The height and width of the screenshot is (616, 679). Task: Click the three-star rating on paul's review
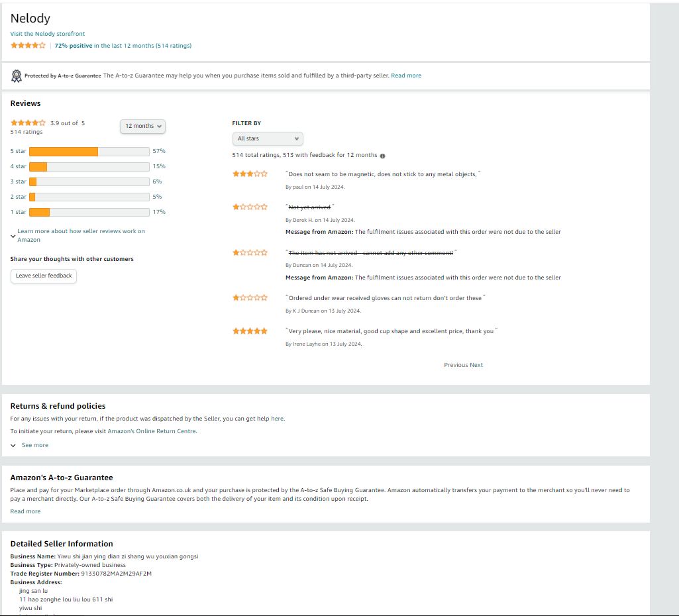pos(250,174)
